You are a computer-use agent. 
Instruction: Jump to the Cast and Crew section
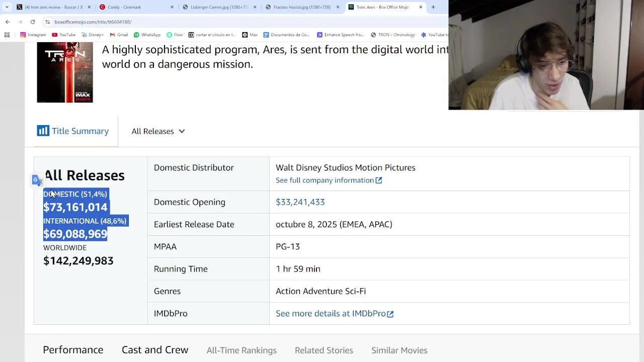[x=155, y=350]
